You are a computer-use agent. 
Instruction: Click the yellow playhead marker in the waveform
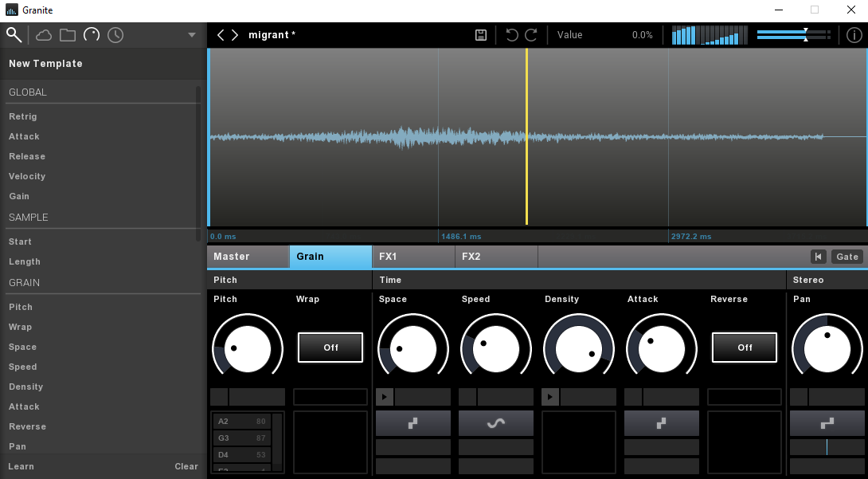pyautogui.click(x=526, y=137)
